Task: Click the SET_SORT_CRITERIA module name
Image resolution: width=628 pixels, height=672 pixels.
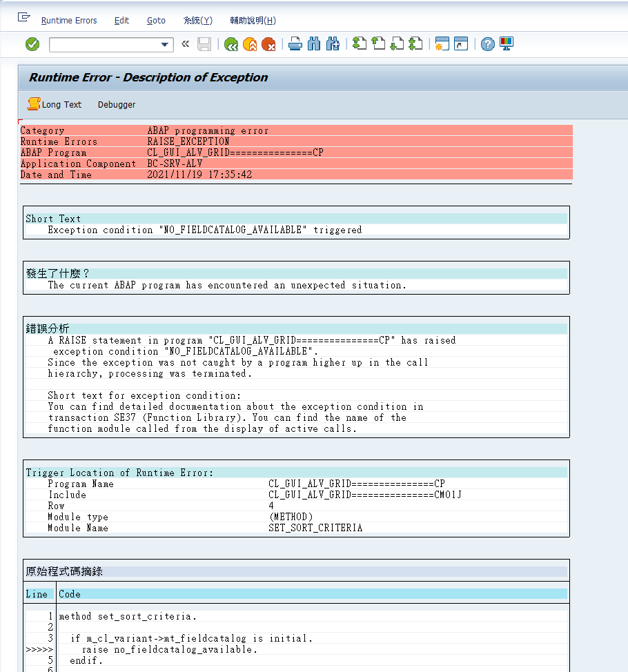Action: (315, 528)
